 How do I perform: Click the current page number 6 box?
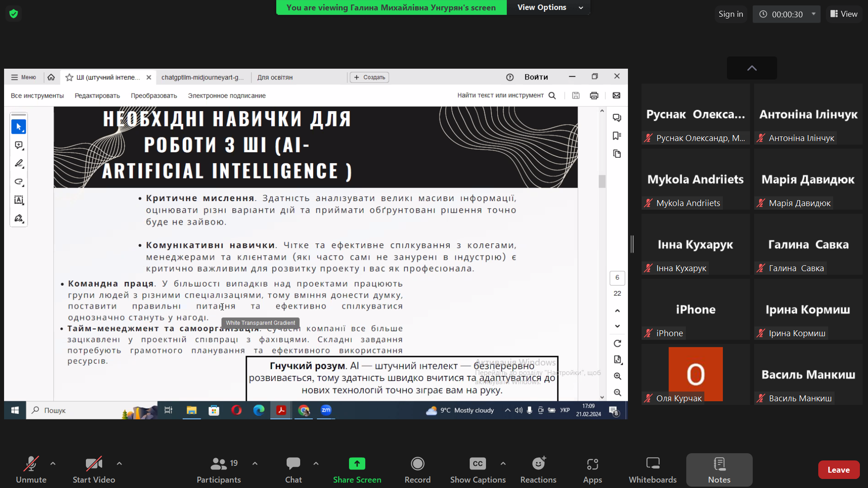click(x=617, y=278)
